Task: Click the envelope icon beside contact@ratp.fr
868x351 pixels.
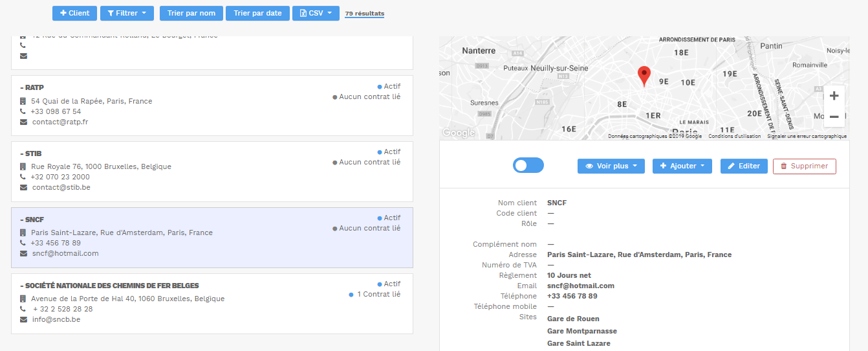Action: [23, 122]
